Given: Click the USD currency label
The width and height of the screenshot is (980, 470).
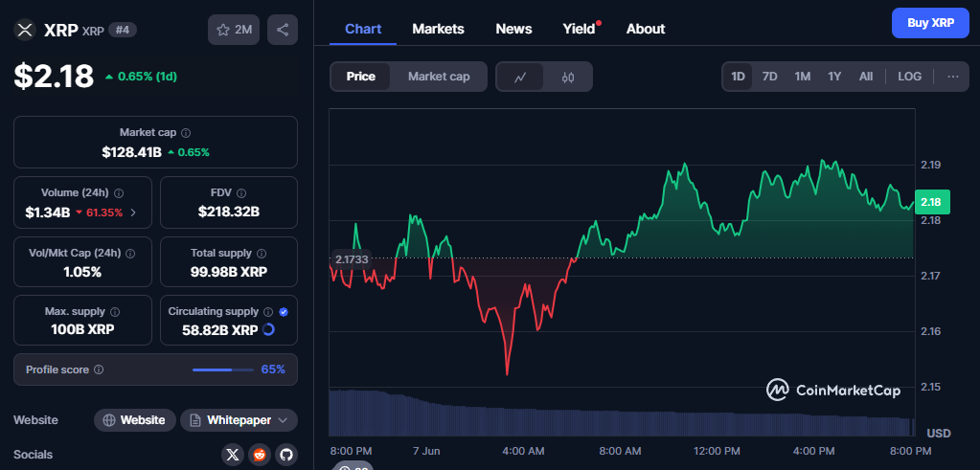Looking at the screenshot, I should click(939, 434).
